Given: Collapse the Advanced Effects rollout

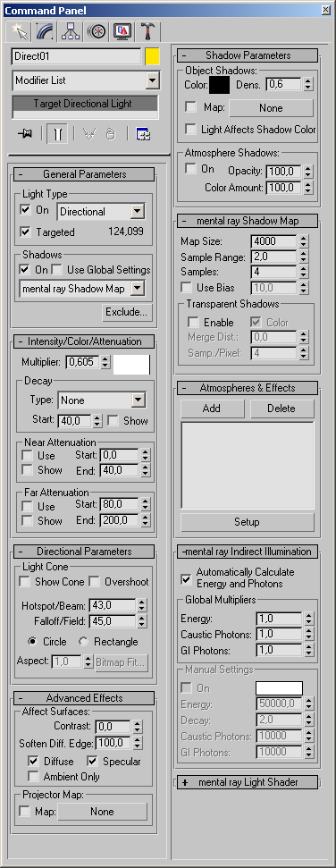Looking at the screenshot, I should click(x=85, y=699).
